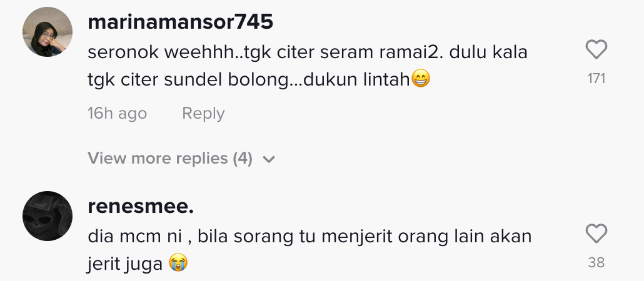This screenshot has width=644, height=281.
Task: Visit the renesmee. username link
Action: pos(141,206)
